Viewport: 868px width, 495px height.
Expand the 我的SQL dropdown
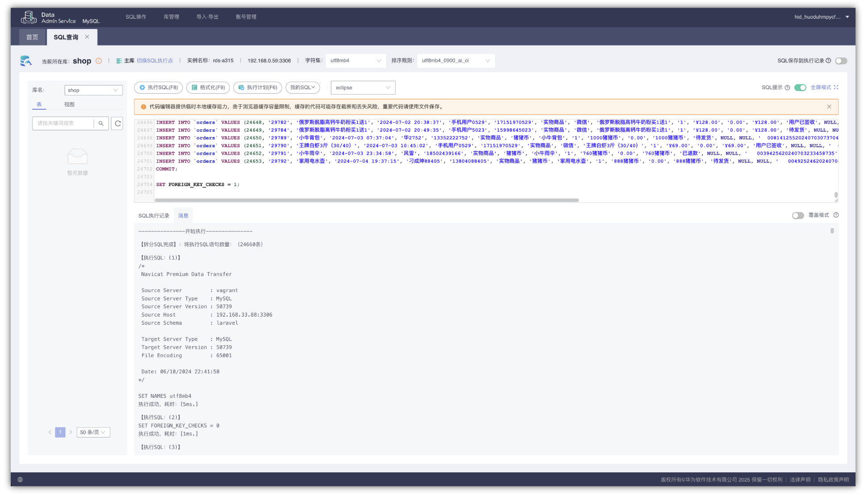point(302,88)
